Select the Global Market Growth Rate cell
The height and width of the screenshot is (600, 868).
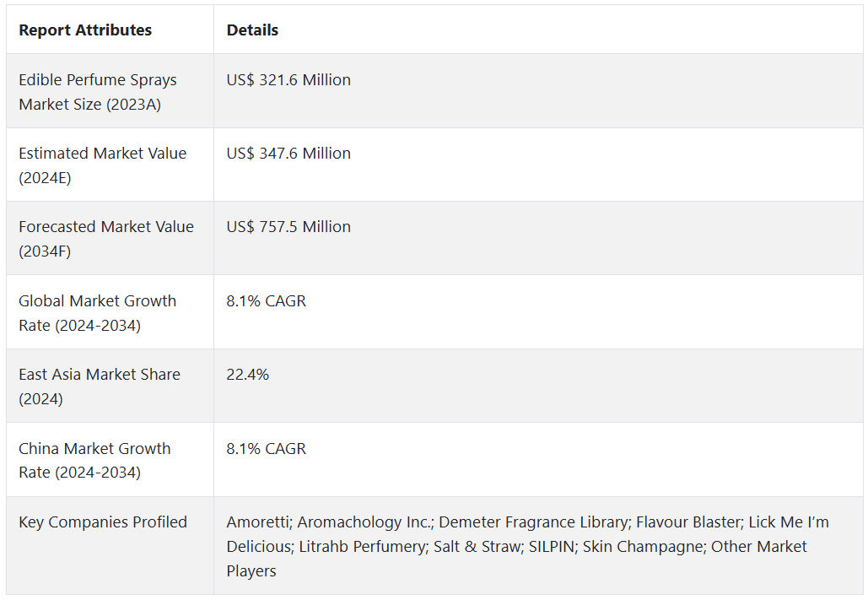(x=98, y=313)
